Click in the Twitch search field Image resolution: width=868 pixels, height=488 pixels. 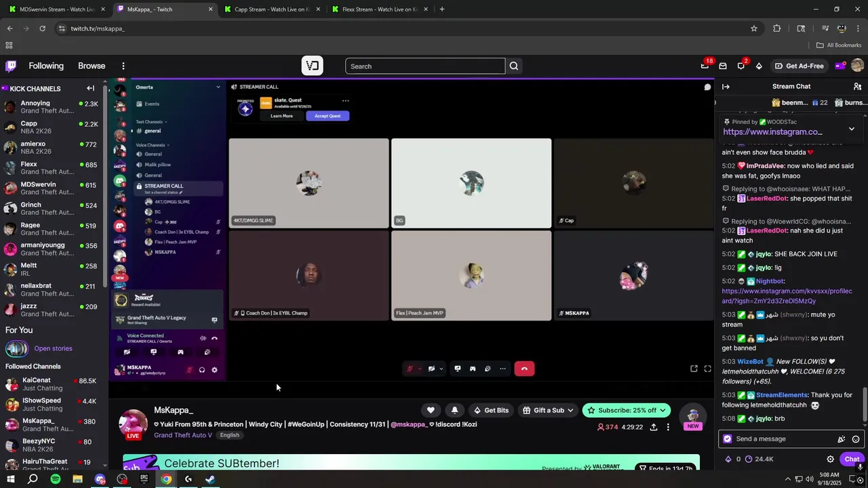point(425,66)
